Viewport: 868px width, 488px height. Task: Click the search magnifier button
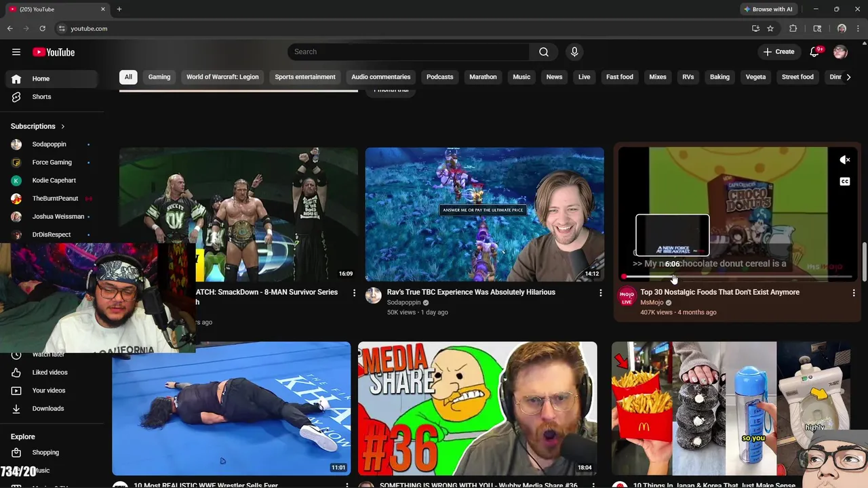[x=544, y=52]
